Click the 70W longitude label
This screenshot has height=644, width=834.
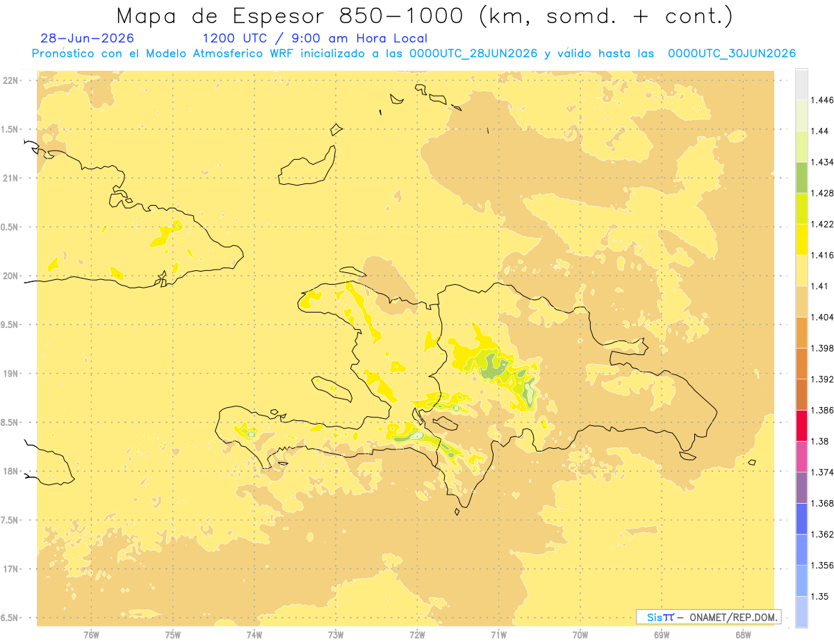click(580, 636)
